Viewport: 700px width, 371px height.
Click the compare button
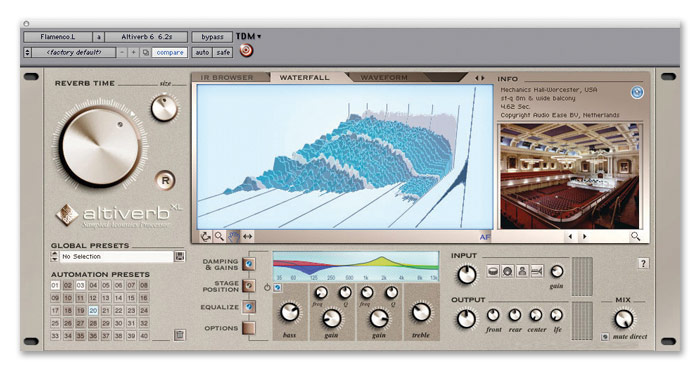(x=170, y=52)
